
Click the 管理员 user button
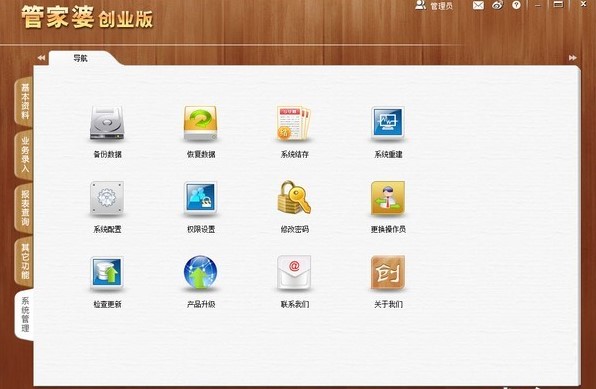pyautogui.click(x=434, y=5)
